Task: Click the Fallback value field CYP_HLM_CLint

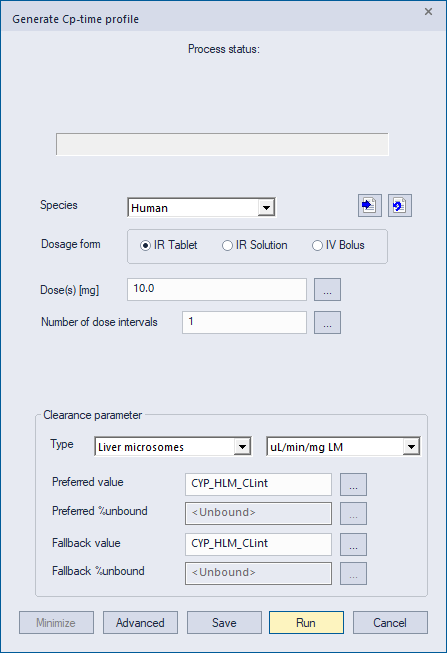Action: pyautogui.click(x=258, y=544)
